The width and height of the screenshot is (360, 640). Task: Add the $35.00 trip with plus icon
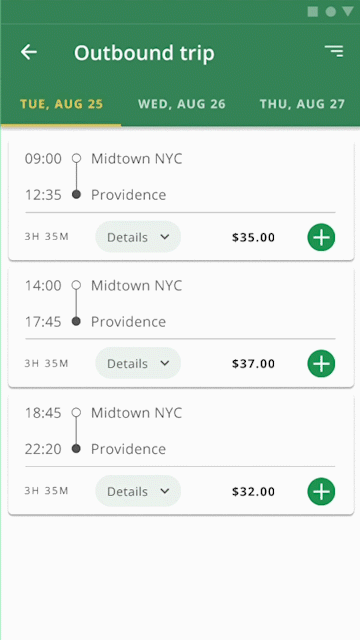(x=321, y=237)
